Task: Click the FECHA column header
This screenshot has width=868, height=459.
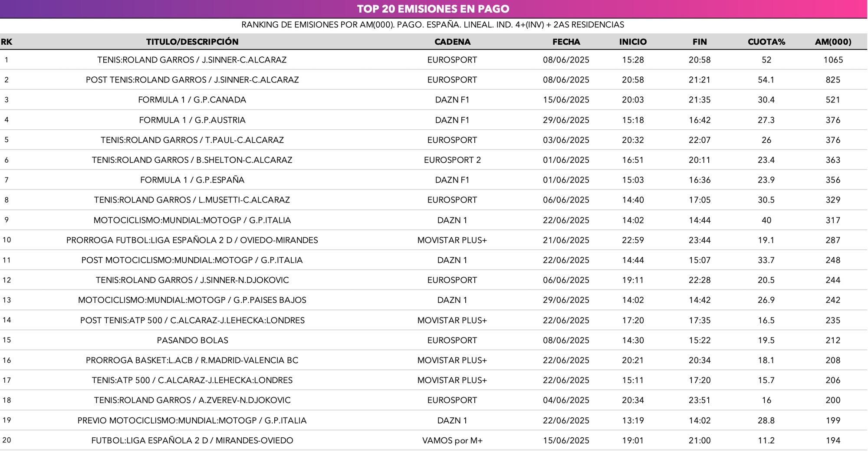Action: pos(566,42)
